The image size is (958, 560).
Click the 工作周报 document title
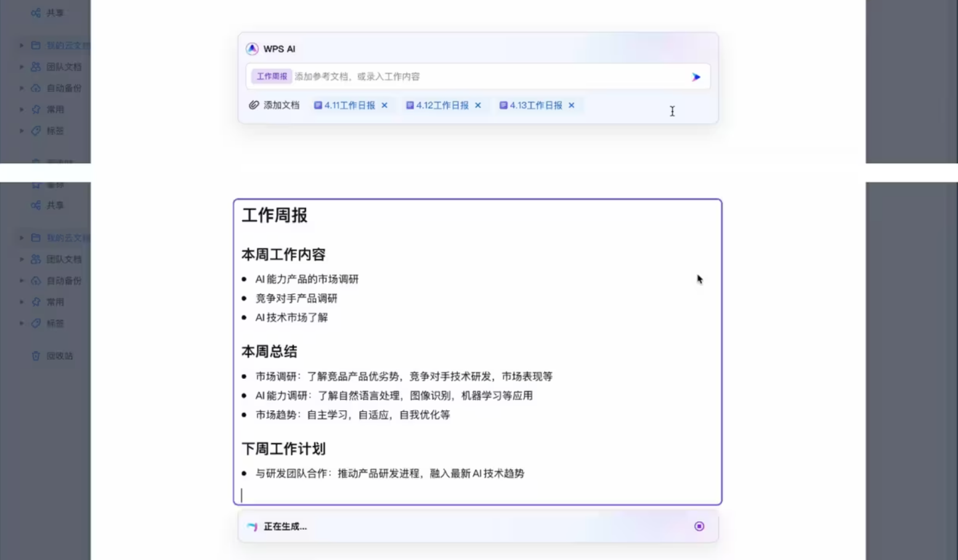click(x=275, y=215)
